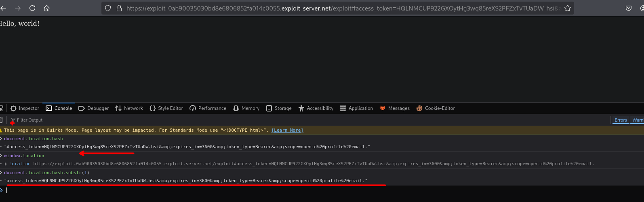This screenshot has width=644, height=202.
Task: Toggle the Warnings filter in the console
Action: [638, 120]
